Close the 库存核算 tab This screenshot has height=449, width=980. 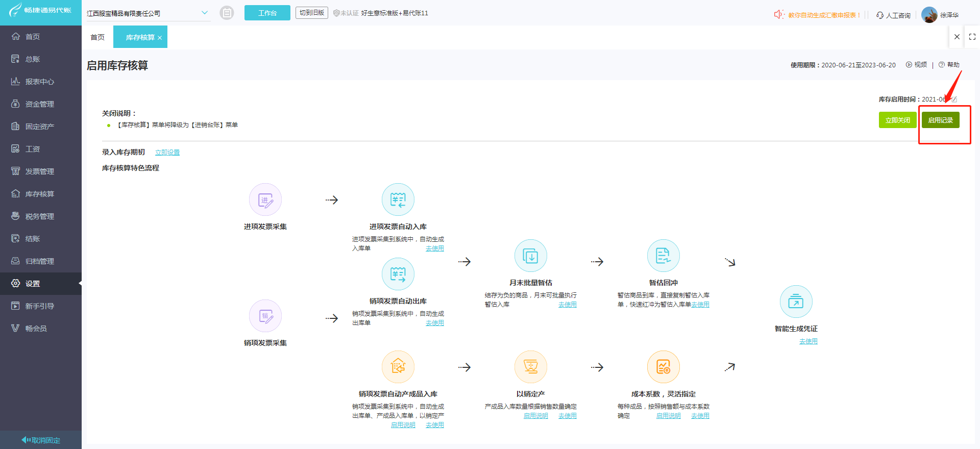pyautogui.click(x=160, y=38)
